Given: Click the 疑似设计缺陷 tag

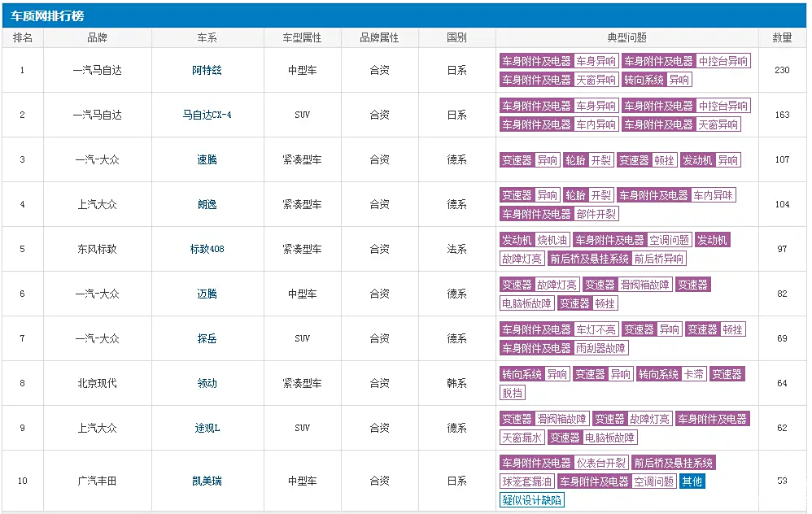Looking at the screenshot, I should click(x=531, y=500).
